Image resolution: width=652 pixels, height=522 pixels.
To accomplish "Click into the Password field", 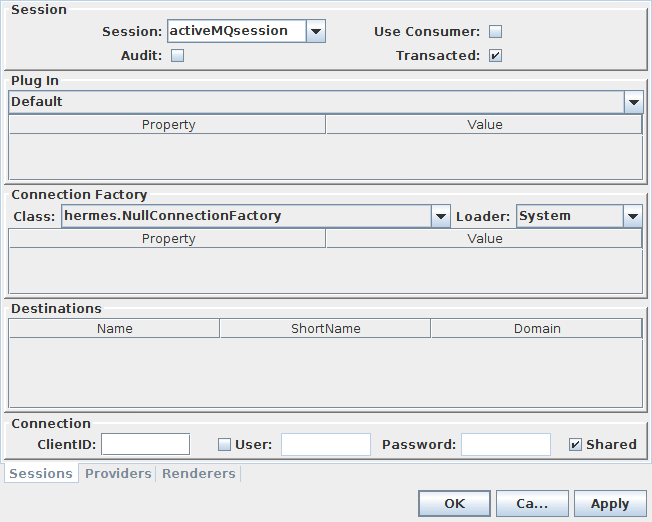I will coord(505,445).
